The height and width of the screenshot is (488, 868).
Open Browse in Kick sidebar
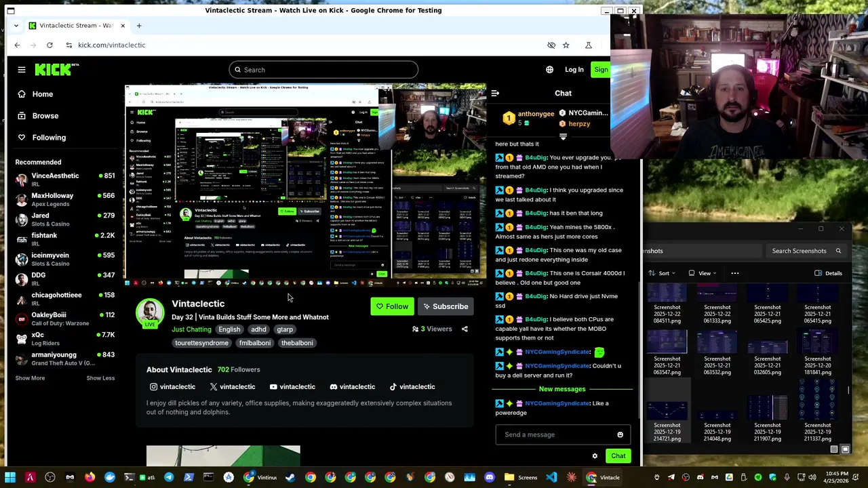38,116
